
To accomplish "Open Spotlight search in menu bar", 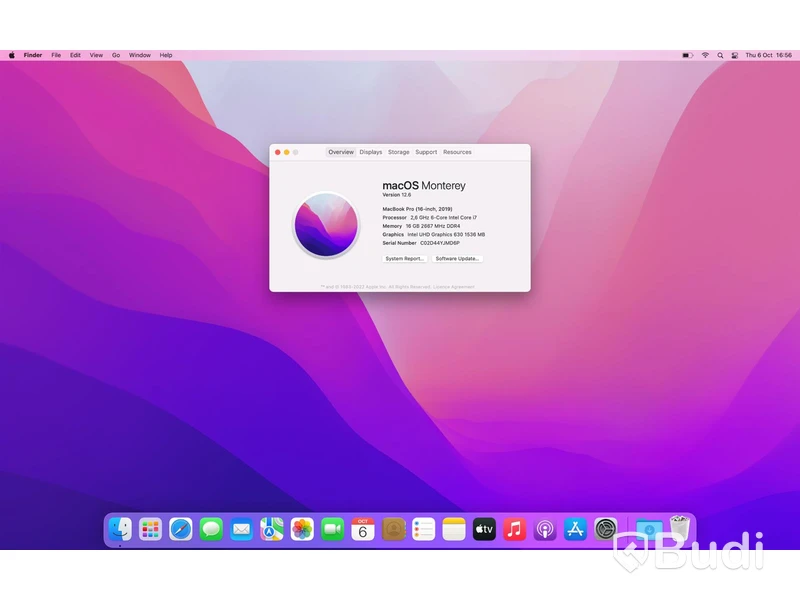I will click(720, 55).
